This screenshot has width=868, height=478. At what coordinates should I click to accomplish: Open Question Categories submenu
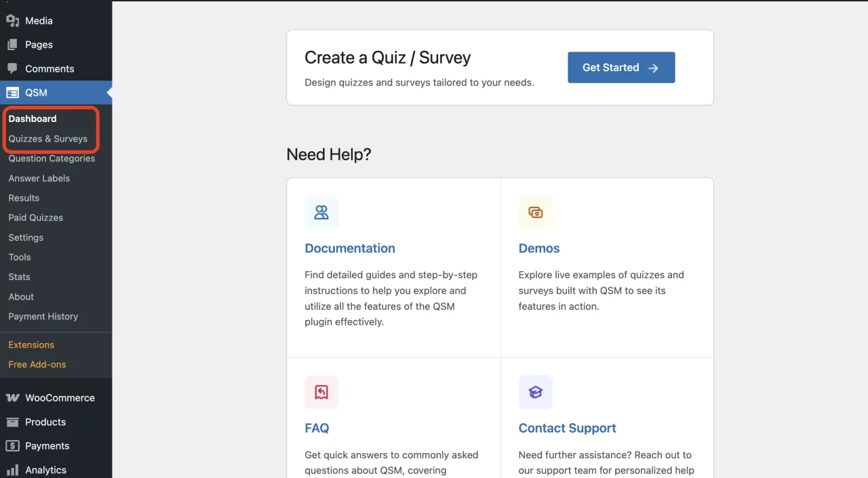click(x=52, y=159)
